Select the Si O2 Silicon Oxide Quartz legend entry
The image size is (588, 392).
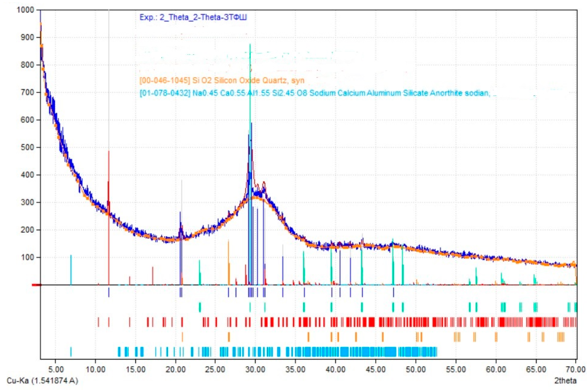(x=221, y=81)
